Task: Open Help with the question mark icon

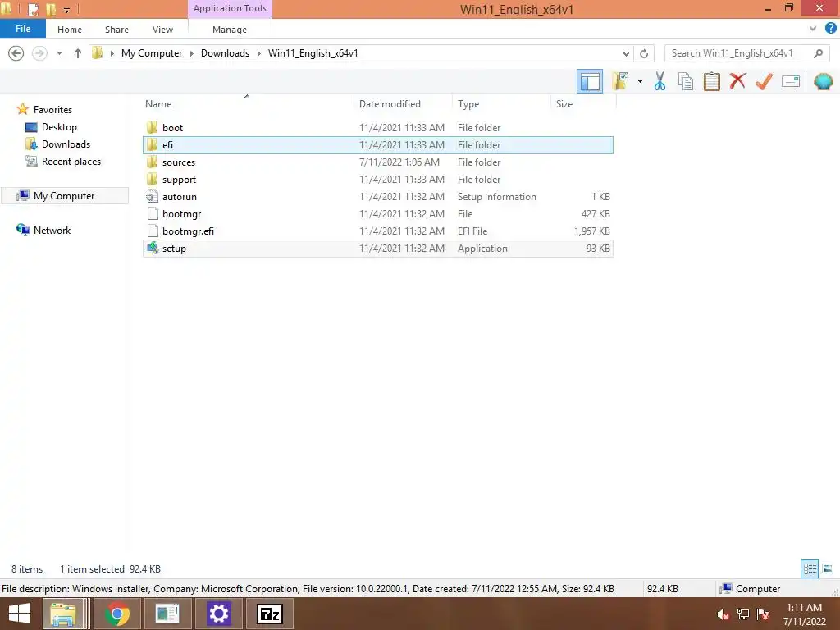Action: [x=830, y=29]
